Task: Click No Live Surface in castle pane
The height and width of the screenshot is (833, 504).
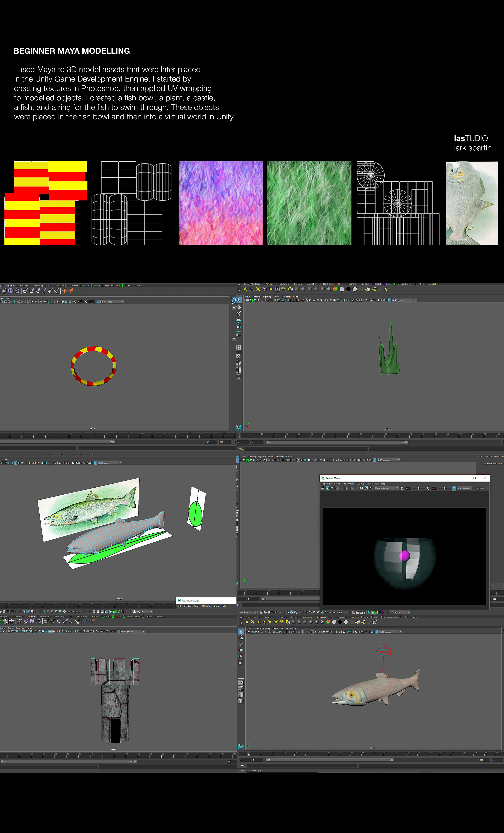Action: [x=74, y=612]
